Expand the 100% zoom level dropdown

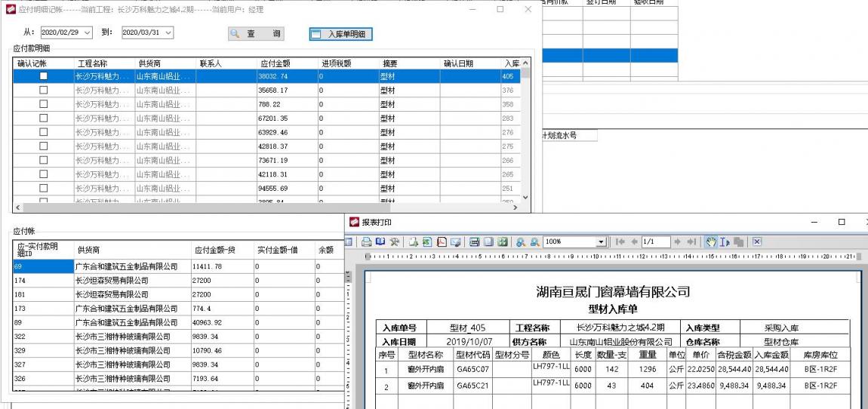point(602,242)
